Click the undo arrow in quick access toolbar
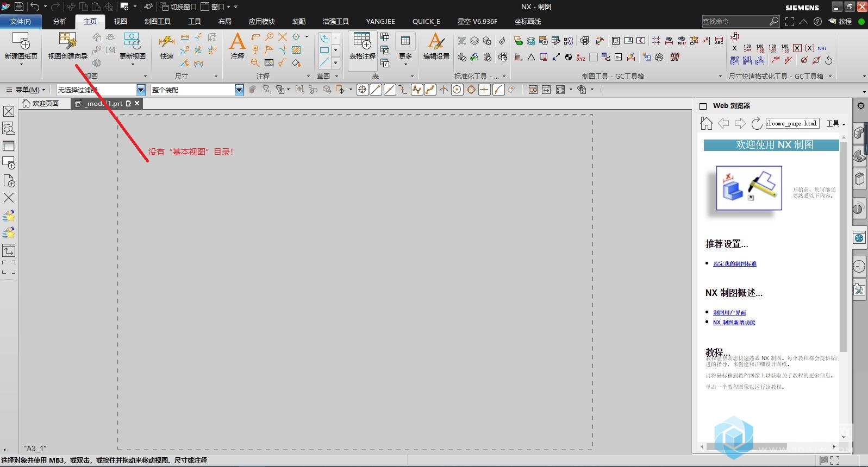Screen dimensions: 868x467 (x=34, y=7)
